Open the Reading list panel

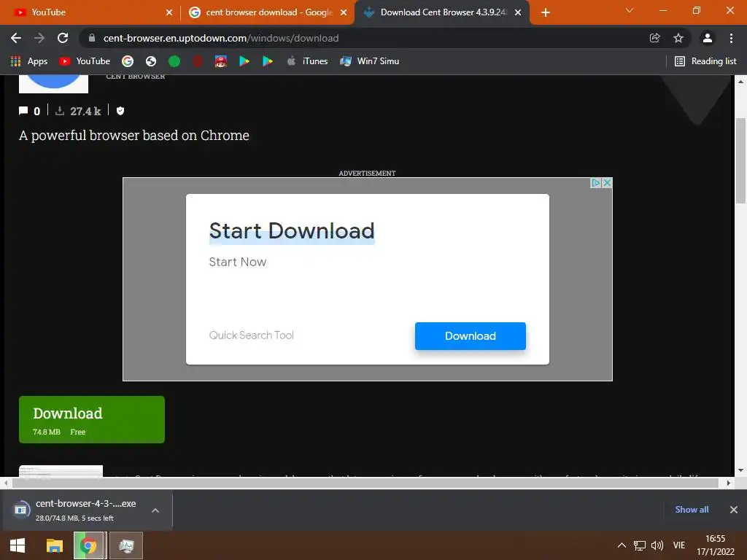tap(705, 61)
